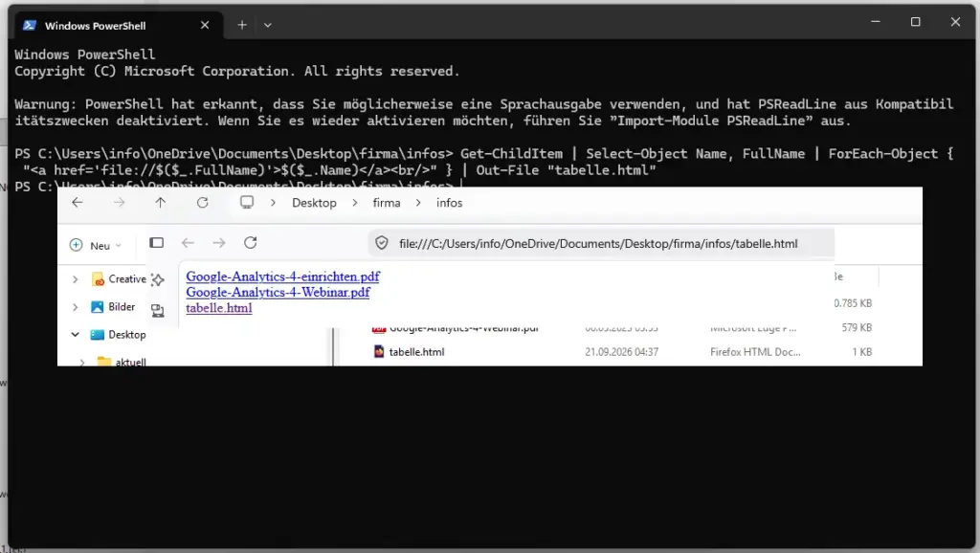Refresh the Explorer folder view
This screenshot has width=980, height=553.
click(203, 203)
